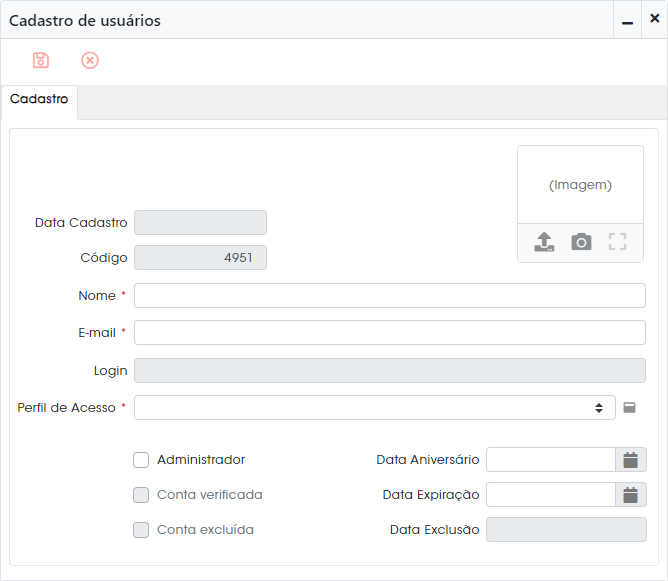The width and height of the screenshot is (668, 581).
Task: Click the Administrador label text
Action: coord(201,460)
